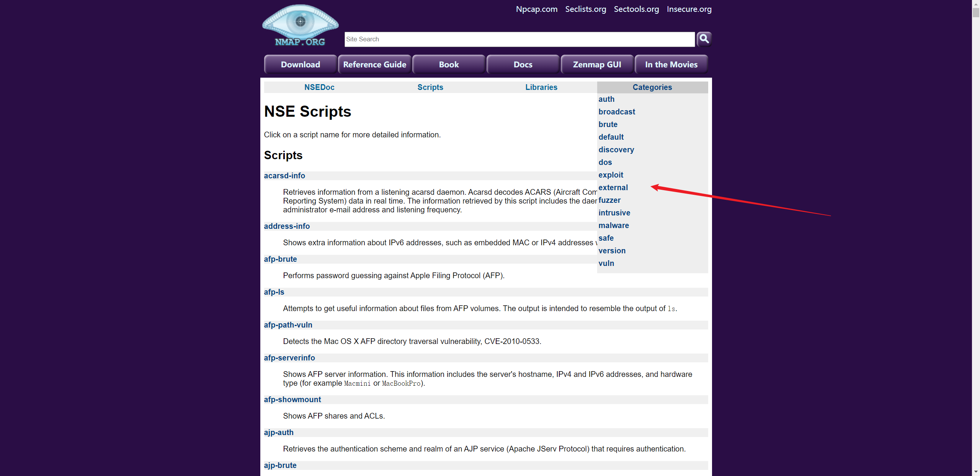Click the address-info script link
Screen dimensions: 980x476
pyautogui.click(x=287, y=226)
